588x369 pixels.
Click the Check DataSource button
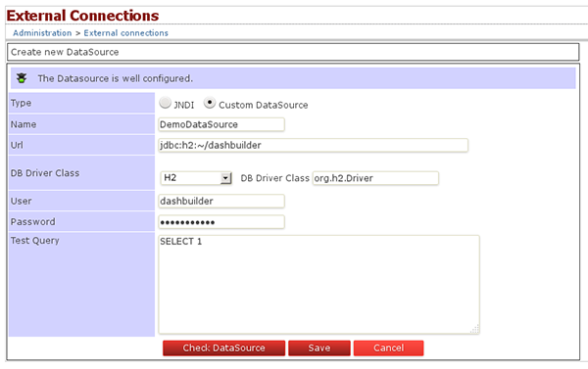[x=223, y=348]
